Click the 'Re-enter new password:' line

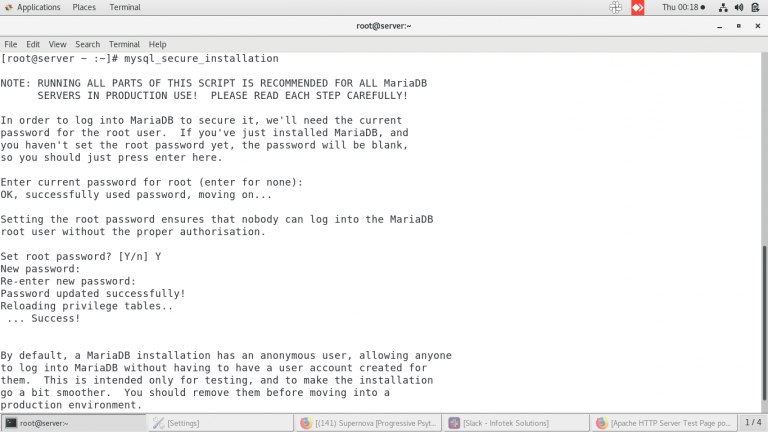click(68, 281)
